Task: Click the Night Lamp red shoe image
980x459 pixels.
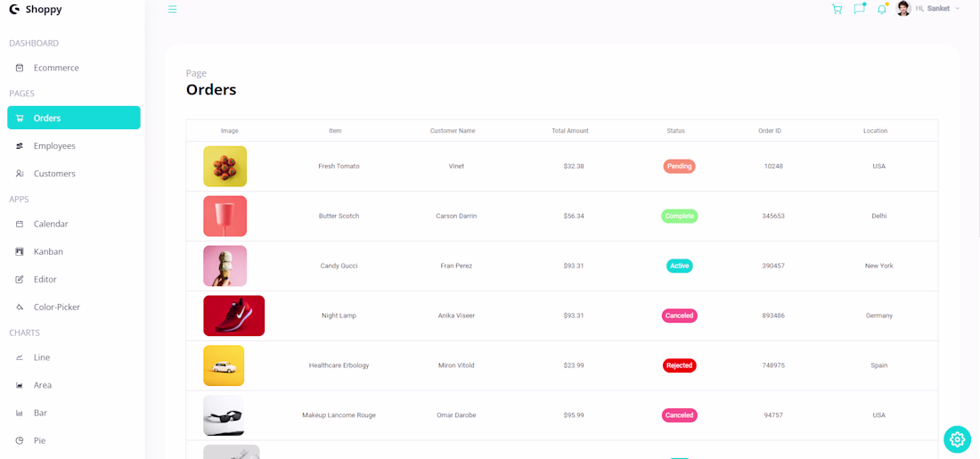Action: (x=233, y=316)
